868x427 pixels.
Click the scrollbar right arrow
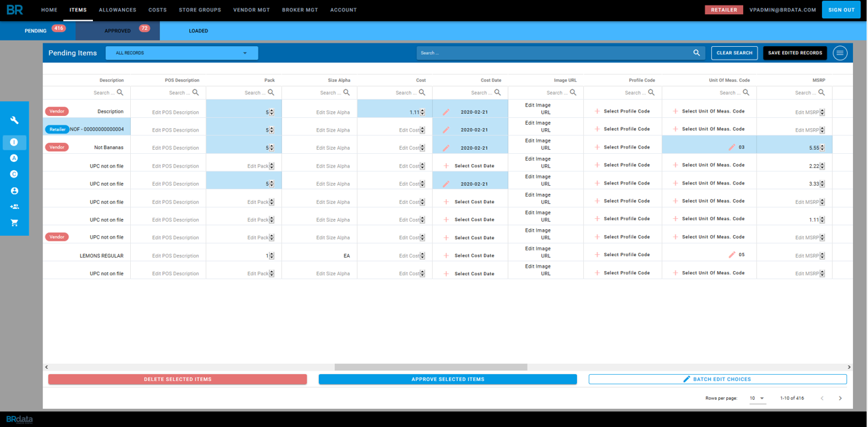[x=849, y=367]
